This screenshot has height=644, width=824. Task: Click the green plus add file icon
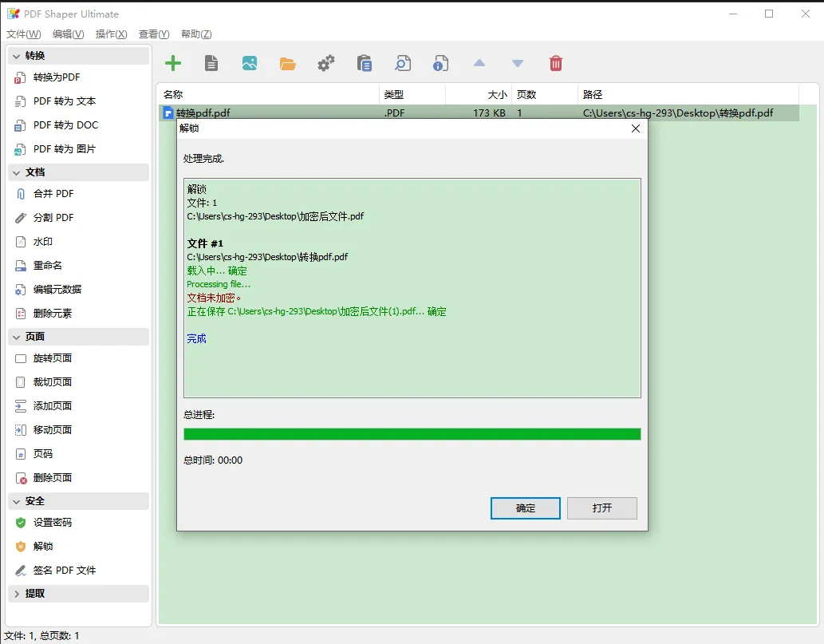173,64
